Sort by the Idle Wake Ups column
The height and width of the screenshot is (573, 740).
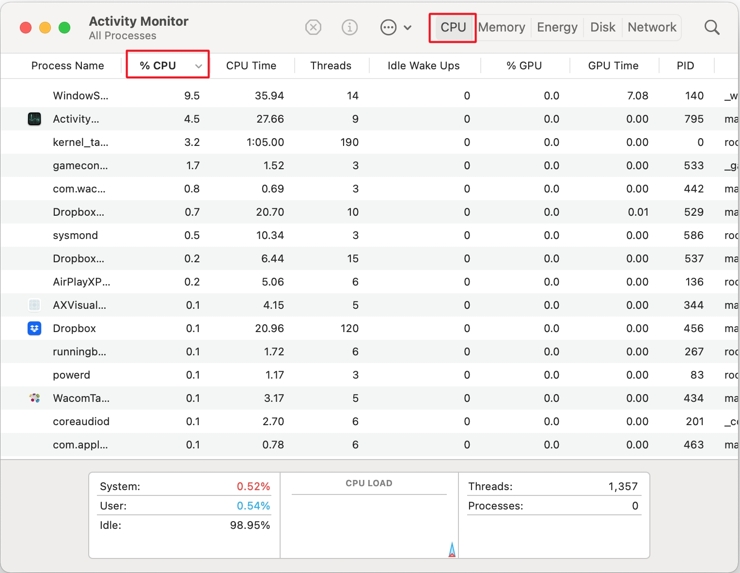point(423,66)
